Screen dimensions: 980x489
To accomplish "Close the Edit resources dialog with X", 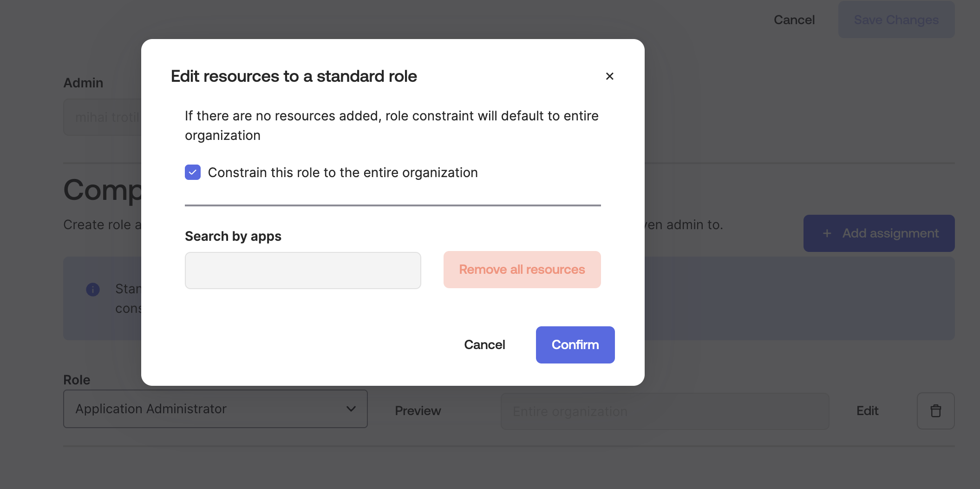I will click(x=610, y=76).
